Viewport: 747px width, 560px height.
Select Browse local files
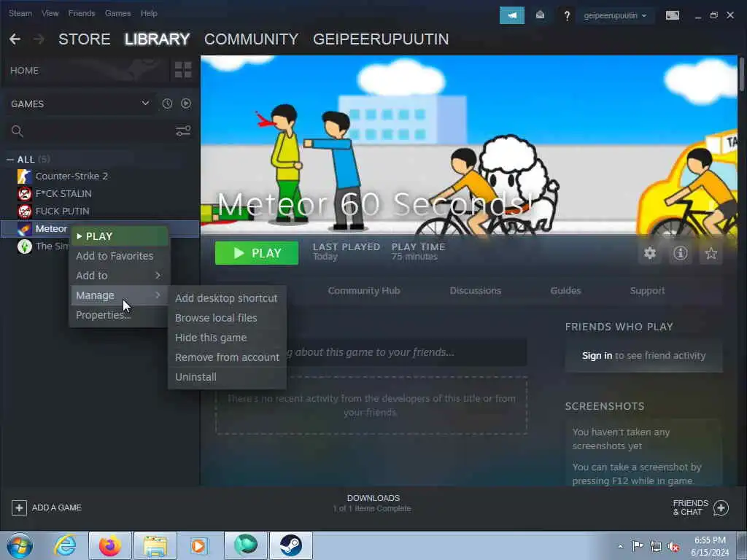click(x=227, y=318)
